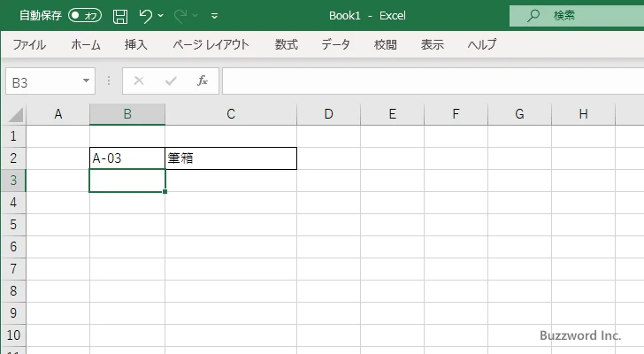Open the データ ribbon tab

(335, 44)
